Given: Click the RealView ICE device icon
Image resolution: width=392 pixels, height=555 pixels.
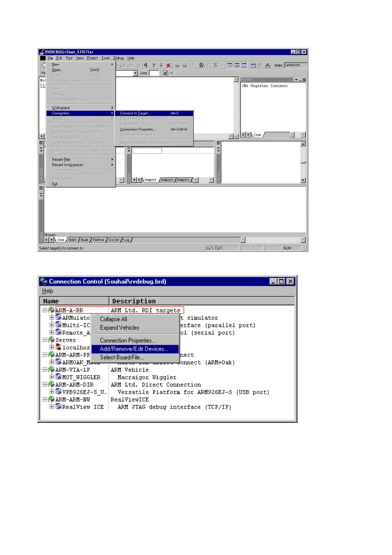Looking at the screenshot, I should pos(58,406).
